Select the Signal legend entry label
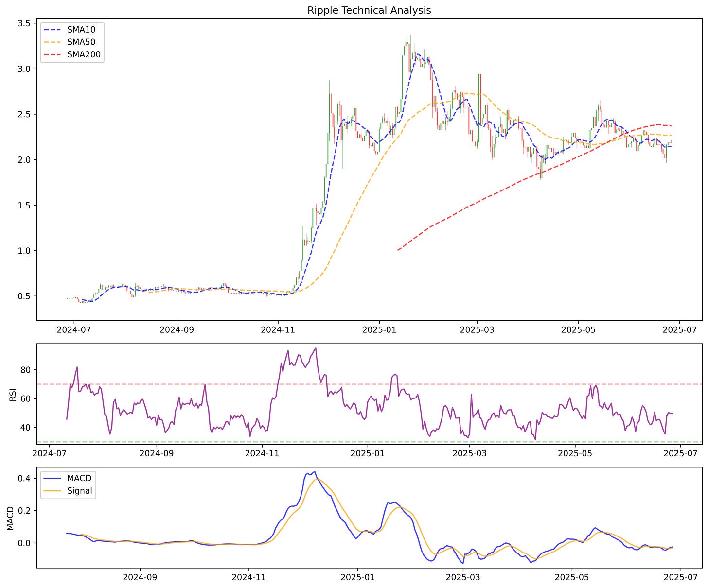The width and height of the screenshot is (708, 588). [79, 491]
